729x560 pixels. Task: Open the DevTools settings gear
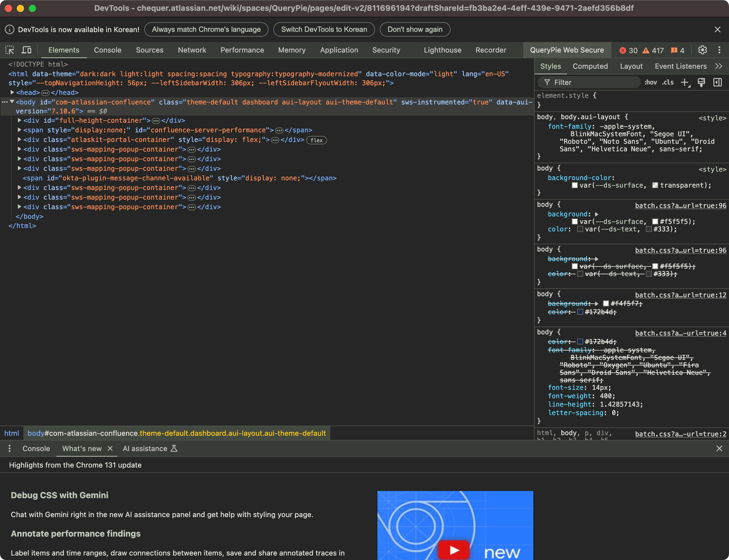click(702, 50)
